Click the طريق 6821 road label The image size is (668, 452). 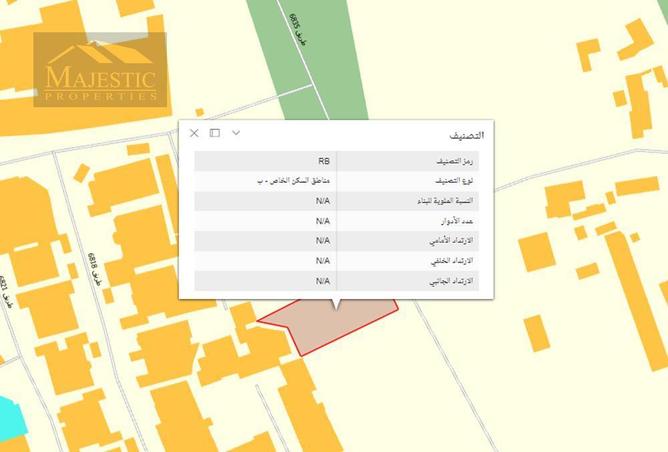(7, 291)
